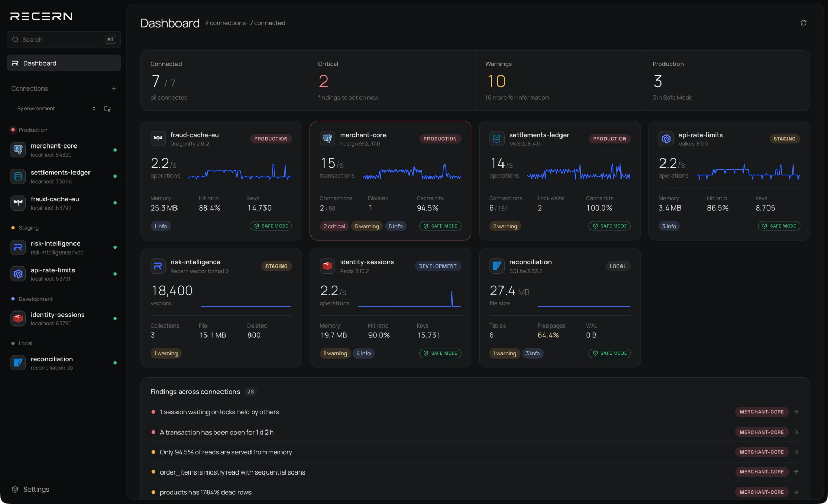Click the 2 warning badge on settlements-ledger card

pyautogui.click(x=505, y=226)
